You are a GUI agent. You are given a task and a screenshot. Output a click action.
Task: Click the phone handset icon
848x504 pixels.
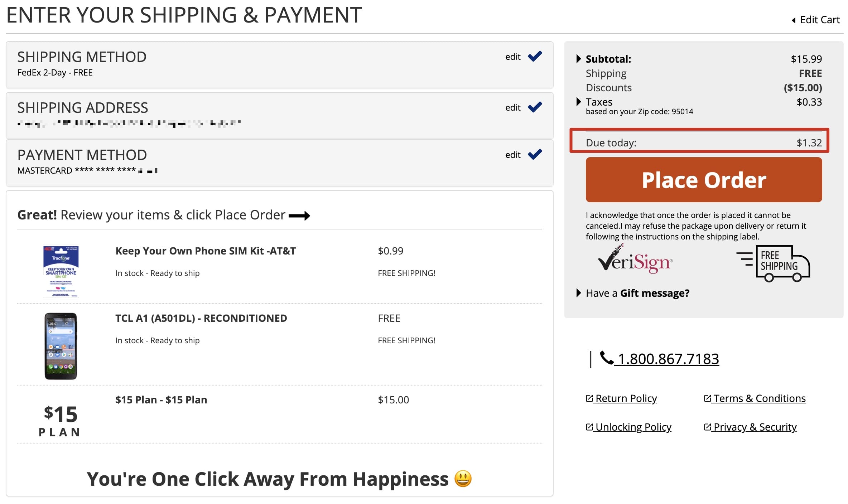coord(606,358)
